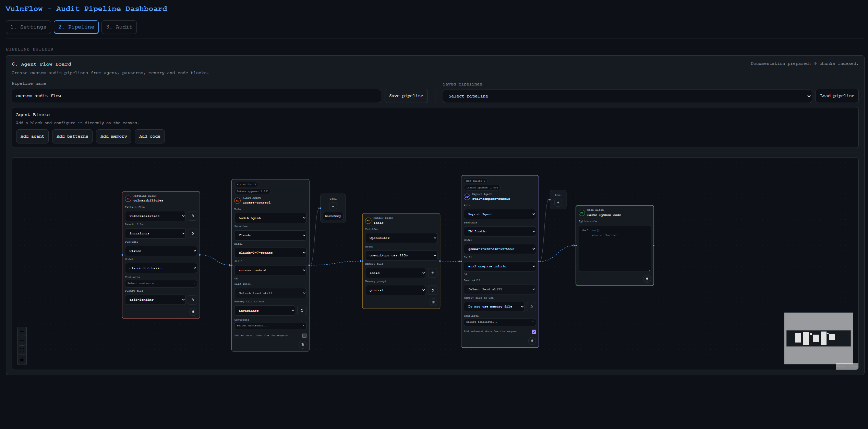Open the LM Studio provider dropdown
The height and width of the screenshot is (429, 868).
tap(500, 231)
